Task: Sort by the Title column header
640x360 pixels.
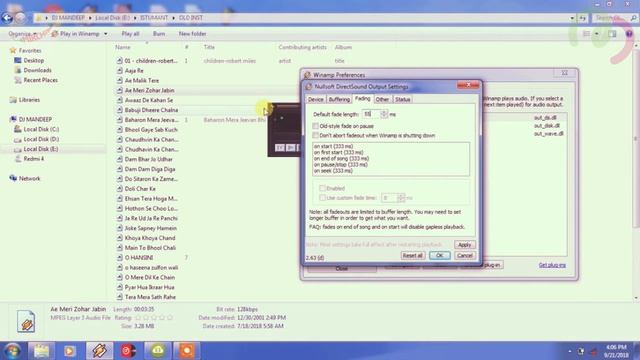Action: tap(209, 47)
